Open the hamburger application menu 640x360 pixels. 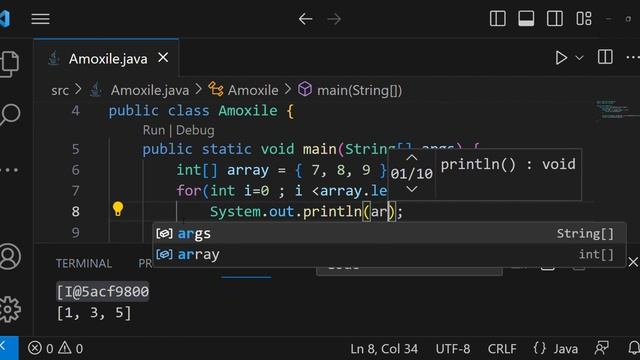(40, 19)
